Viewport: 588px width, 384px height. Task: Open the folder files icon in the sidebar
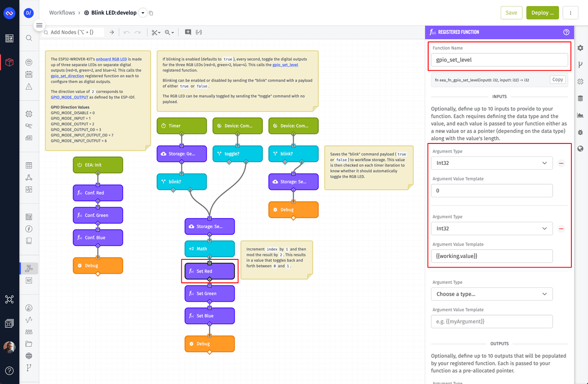click(x=29, y=344)
